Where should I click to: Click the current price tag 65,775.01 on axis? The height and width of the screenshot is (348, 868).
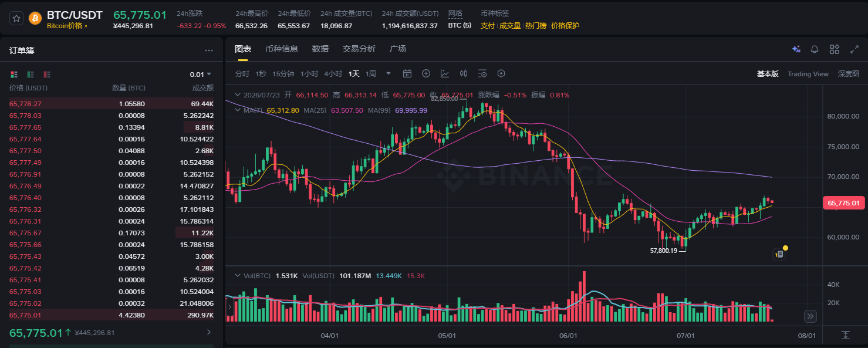tap(844, 203)
